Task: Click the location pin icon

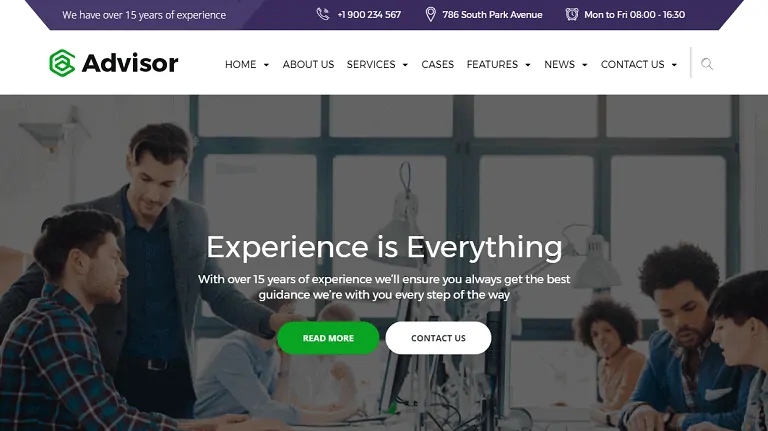Action: click(431, 14)
